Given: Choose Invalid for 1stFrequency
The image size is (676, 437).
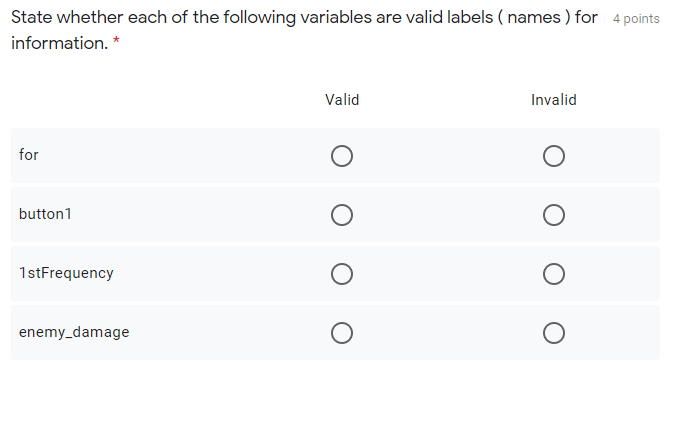Looking at the screenshot, I should pyautogui.click(x=553, y=273).
